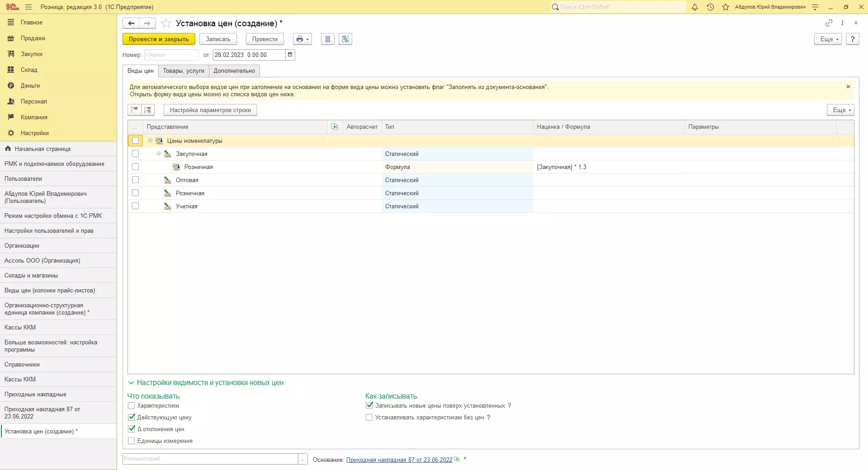Click the help question mark button

(x=852, y=39)
